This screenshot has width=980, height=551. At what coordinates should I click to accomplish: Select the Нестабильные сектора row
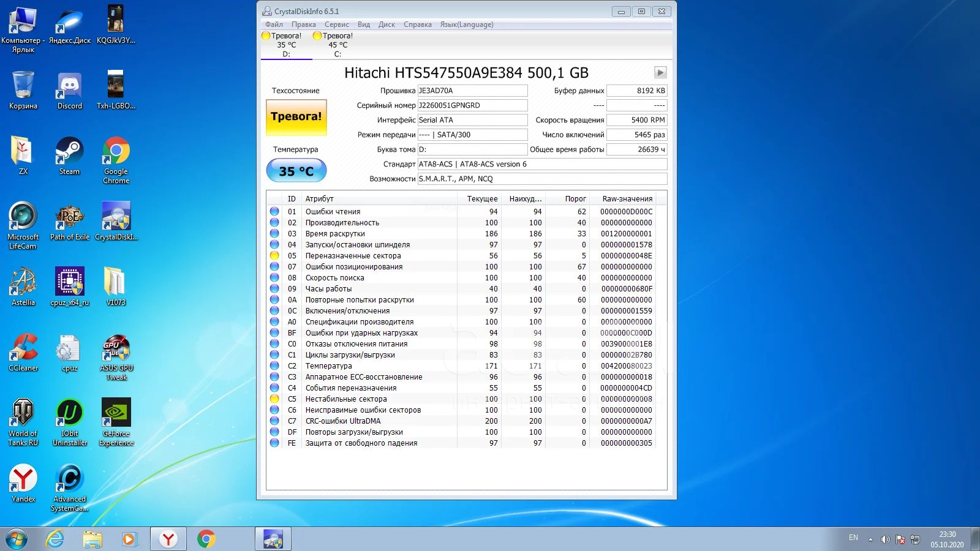(x=461, y=399)
